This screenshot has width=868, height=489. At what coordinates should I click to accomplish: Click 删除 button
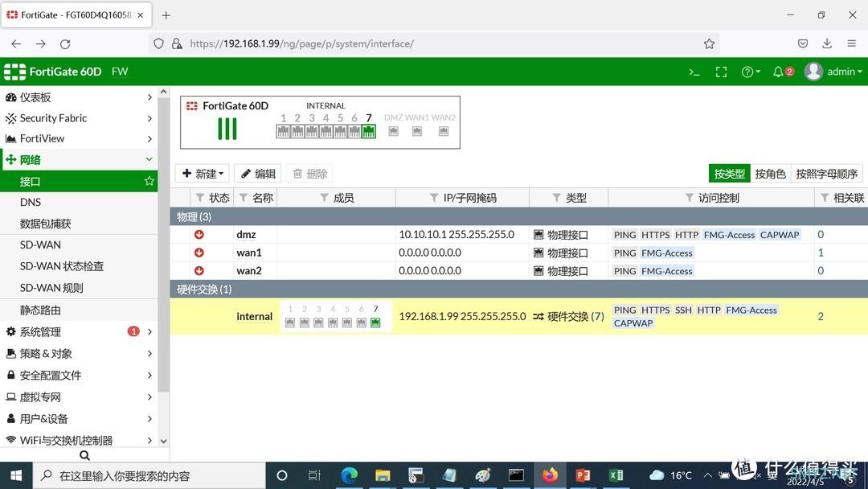pyautogui.click(x=309, y=174)
